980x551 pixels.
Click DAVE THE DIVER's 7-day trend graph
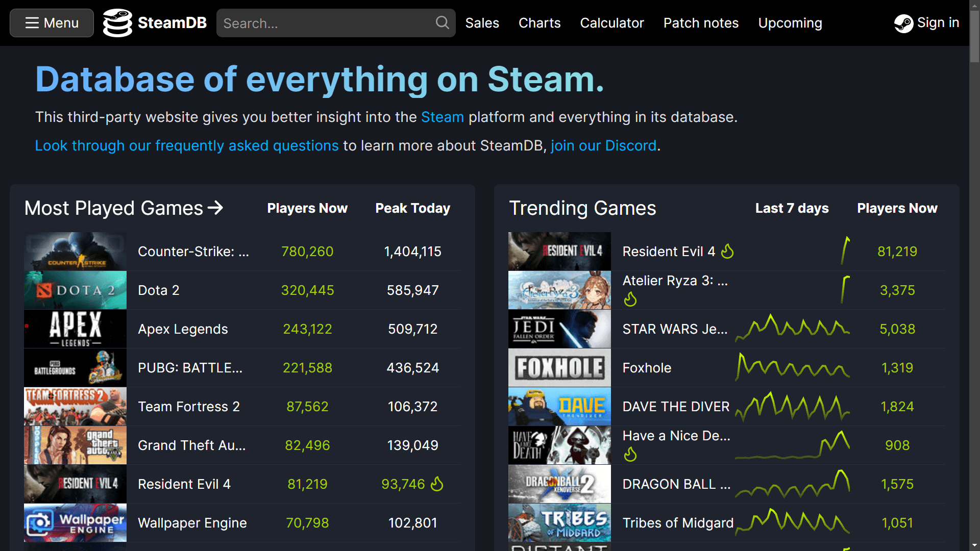click(x=792, y=406)
